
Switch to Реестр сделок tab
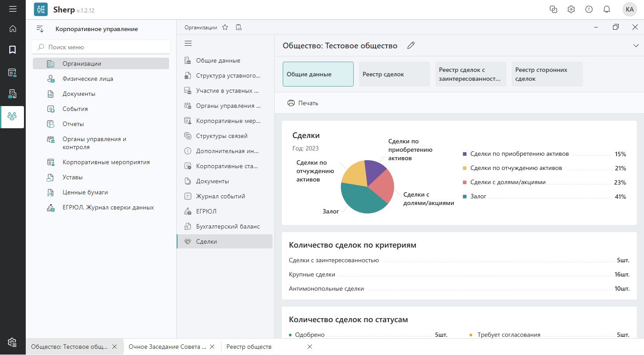[394, 74]
